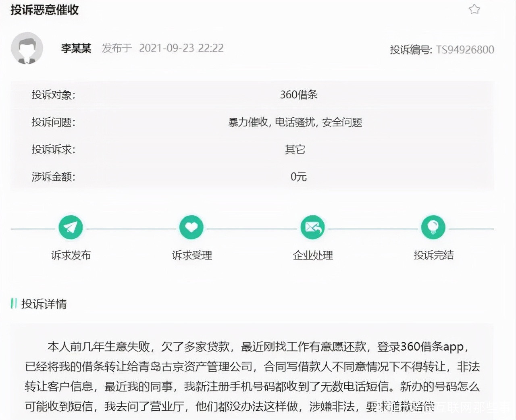516x420 pixels.
Task: Select the username 李某某
Action: (76, 48)
